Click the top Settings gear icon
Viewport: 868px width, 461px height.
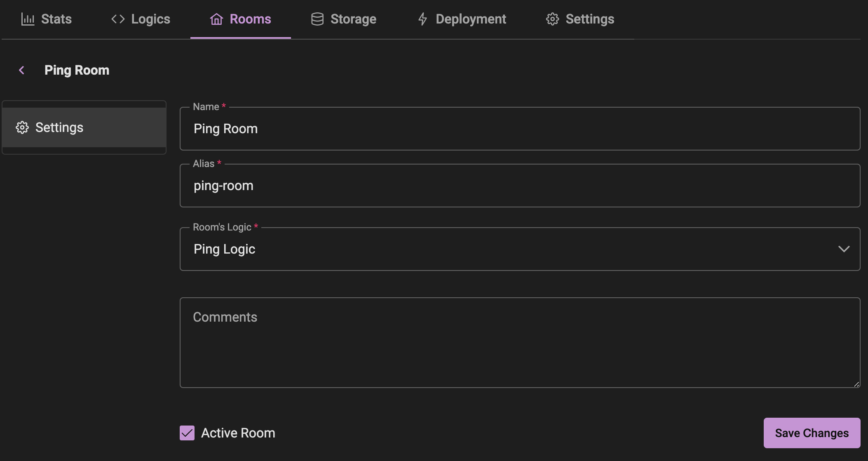(x=552, y=19)
